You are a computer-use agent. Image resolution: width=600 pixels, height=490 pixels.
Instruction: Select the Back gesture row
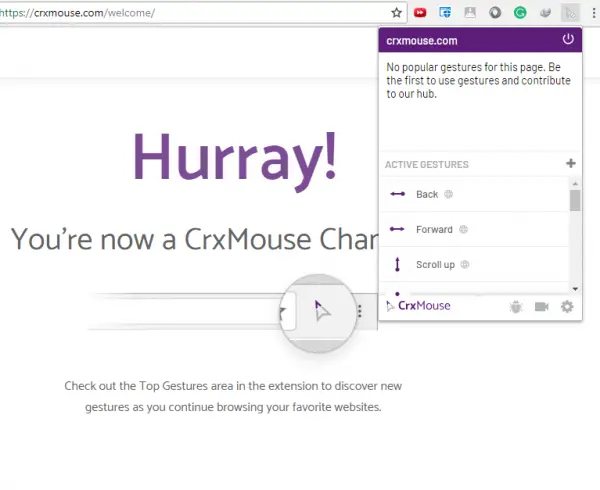[474, 194]
